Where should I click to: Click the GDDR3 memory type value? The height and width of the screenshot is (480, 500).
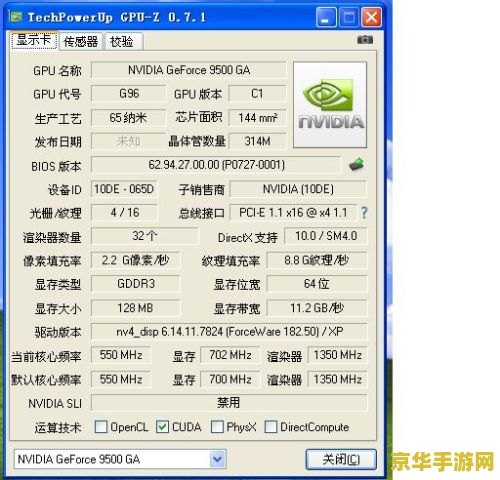point(135,284)
